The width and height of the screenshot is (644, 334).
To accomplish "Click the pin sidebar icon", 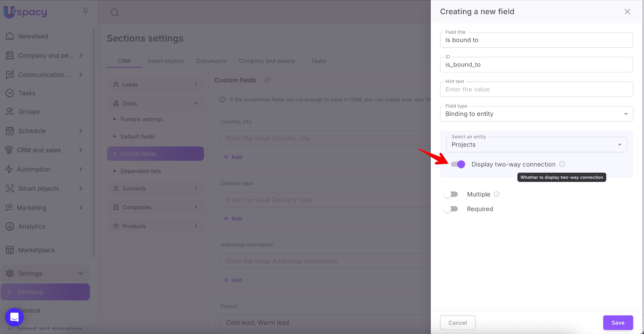I will coord(85,11).
